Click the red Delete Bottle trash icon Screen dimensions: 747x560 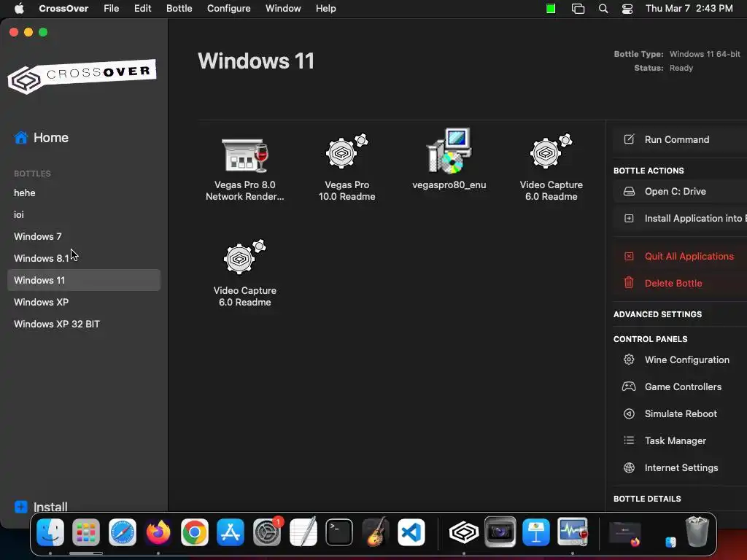point(629,283)
